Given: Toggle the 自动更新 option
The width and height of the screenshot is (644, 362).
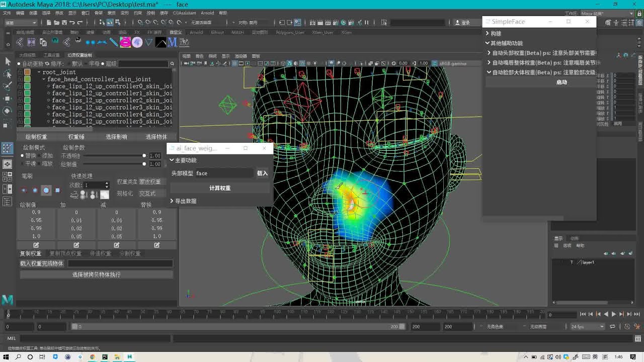Looking at the screenshot, I should point(19,64).
